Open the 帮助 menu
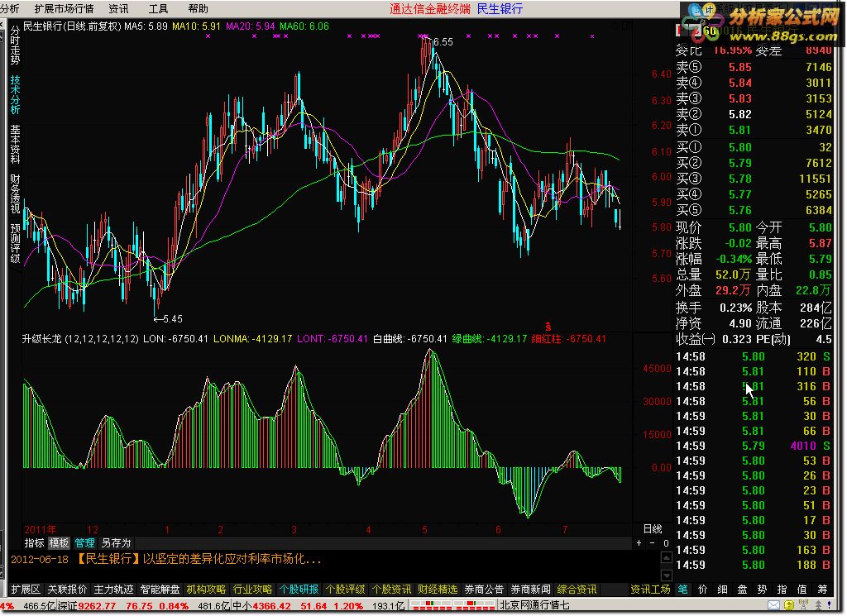 199,8
